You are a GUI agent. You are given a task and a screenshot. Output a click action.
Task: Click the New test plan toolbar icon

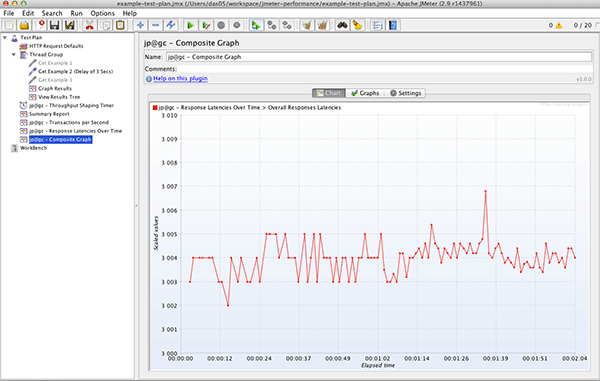[x=9, y=25]
